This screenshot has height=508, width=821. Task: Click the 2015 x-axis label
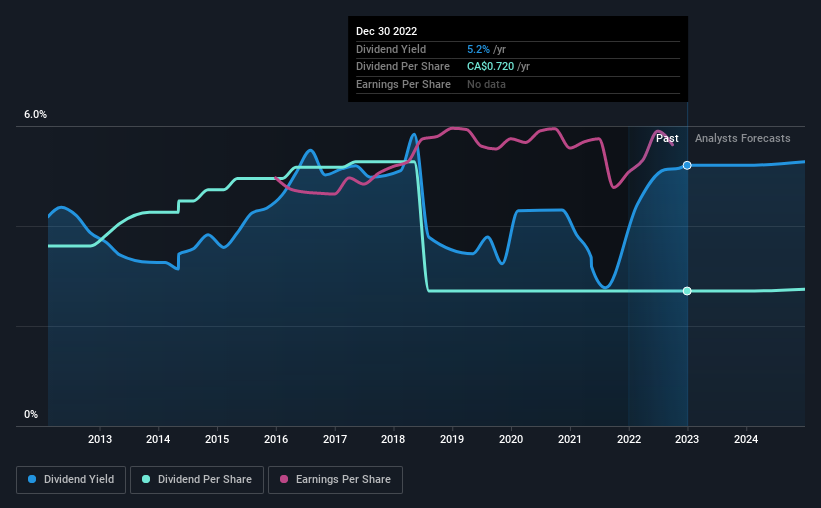pos(217,439)
